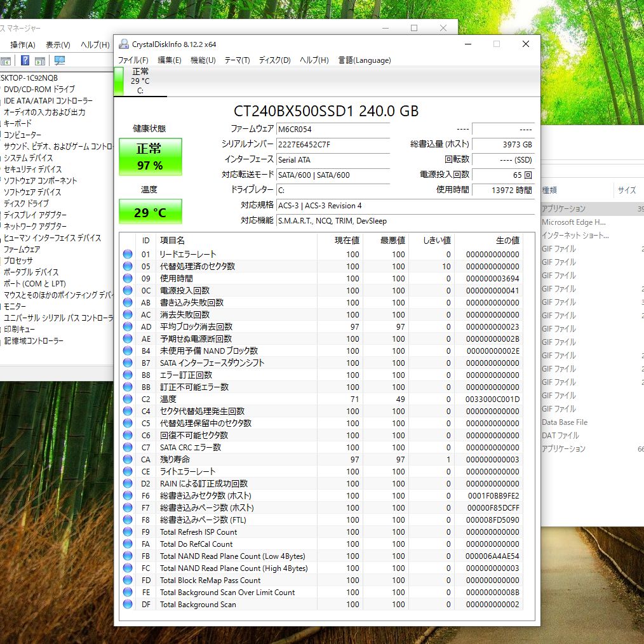
Task: Click the blue status dot beside リードエラーレート
Action: tap(127, 253)
